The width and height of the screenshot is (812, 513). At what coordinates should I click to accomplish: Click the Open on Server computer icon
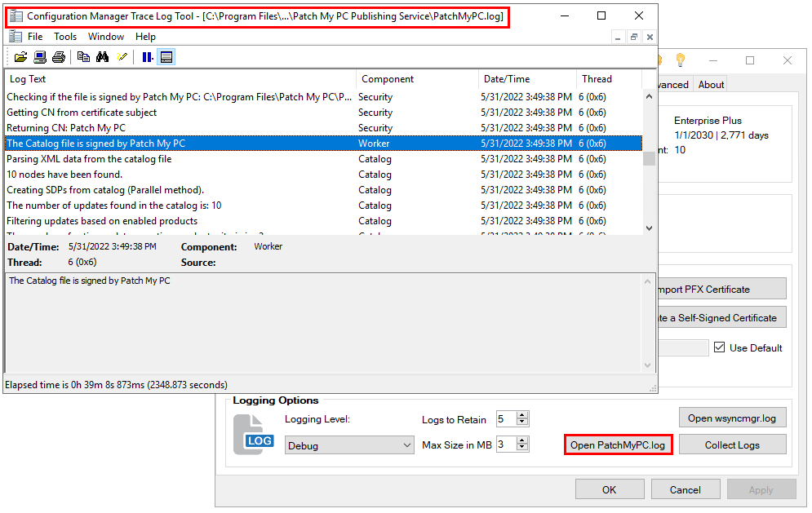click(40, 57)
